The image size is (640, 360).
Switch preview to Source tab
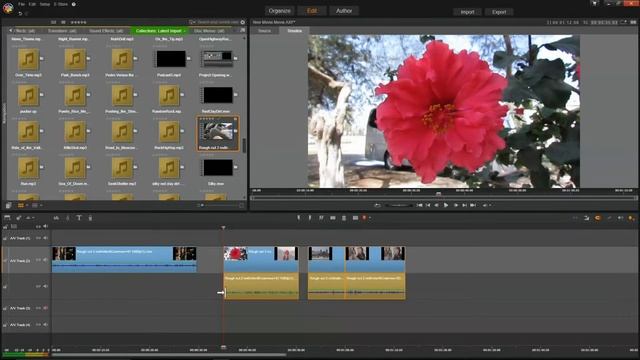click(x=264, y=31)
